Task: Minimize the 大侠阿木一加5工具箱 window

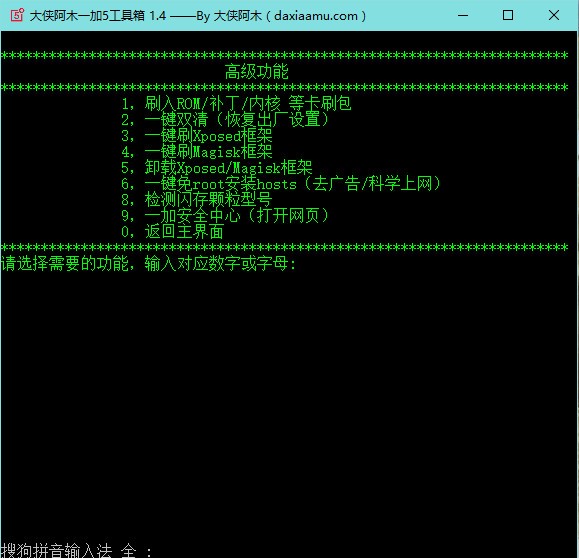Action: [x=463, y=16]
